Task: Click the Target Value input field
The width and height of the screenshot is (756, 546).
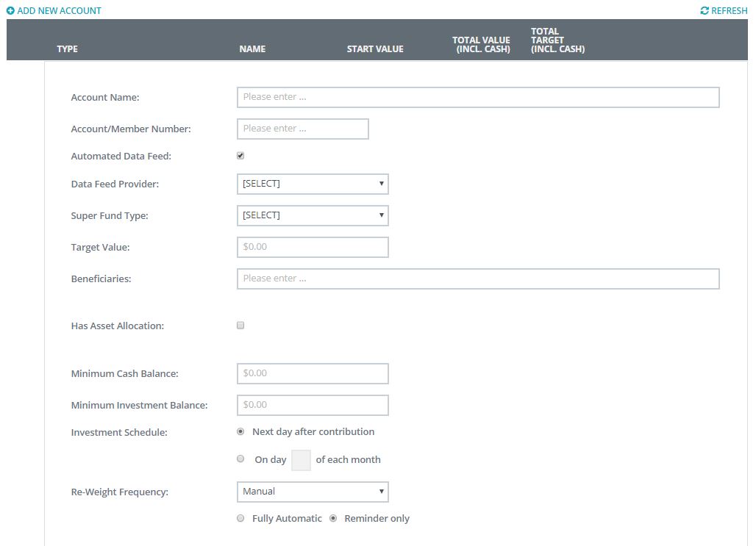Action: tap(313, 247)
